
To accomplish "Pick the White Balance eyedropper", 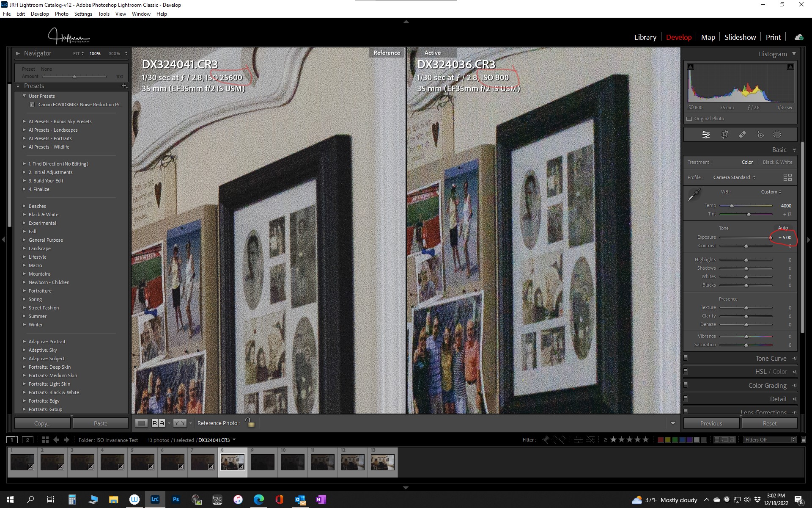I will (694, 195).
